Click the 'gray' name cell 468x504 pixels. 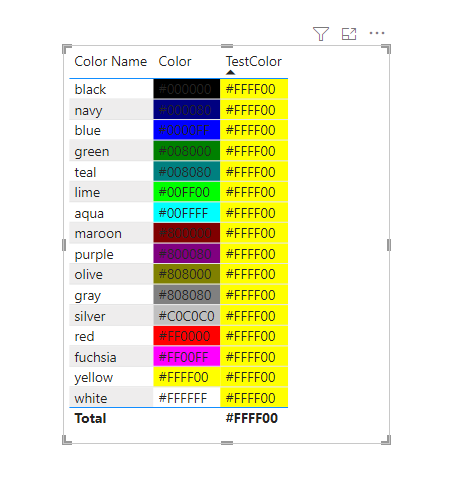(111, 295)
